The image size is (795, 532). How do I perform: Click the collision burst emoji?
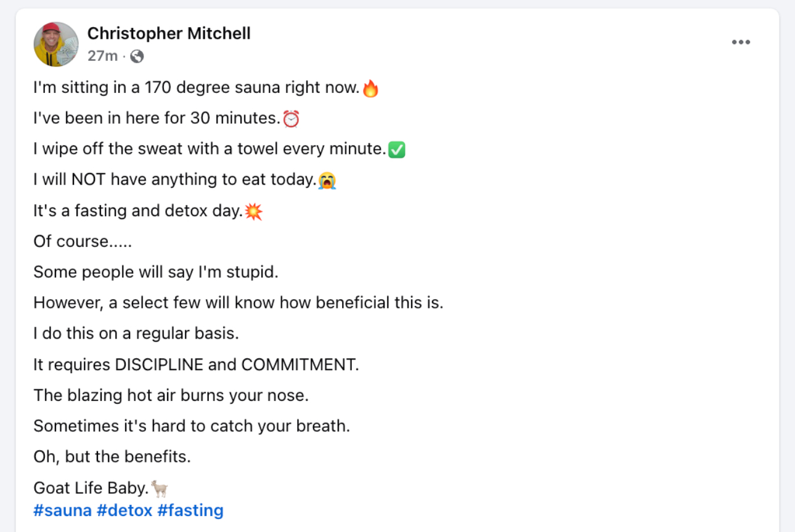point(253,211)
